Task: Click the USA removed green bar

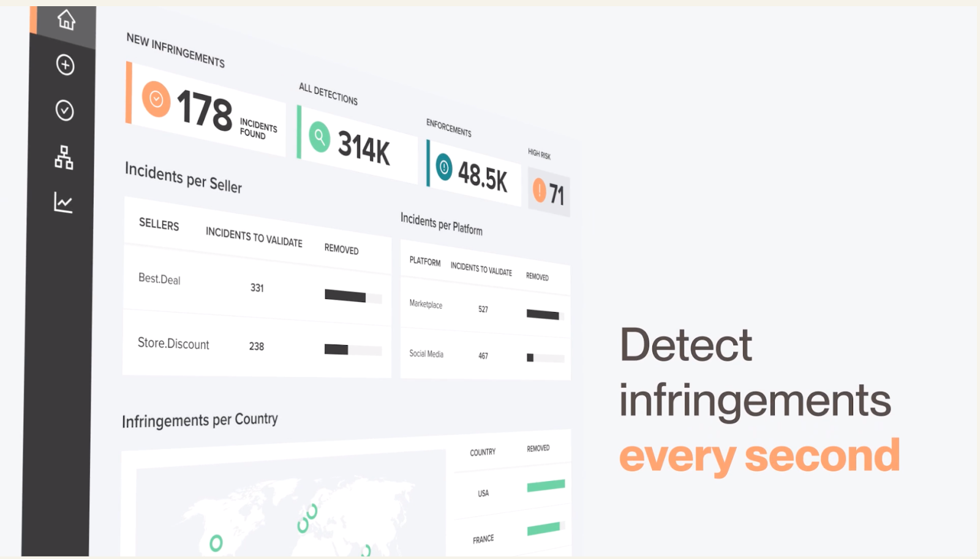Action: pyautogui.click(x=546, y=485)
